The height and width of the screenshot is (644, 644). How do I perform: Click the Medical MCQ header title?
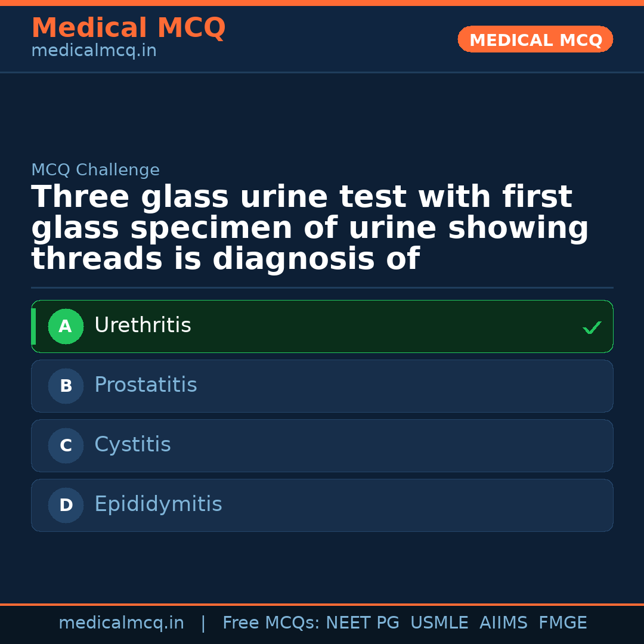coord(128,28)
